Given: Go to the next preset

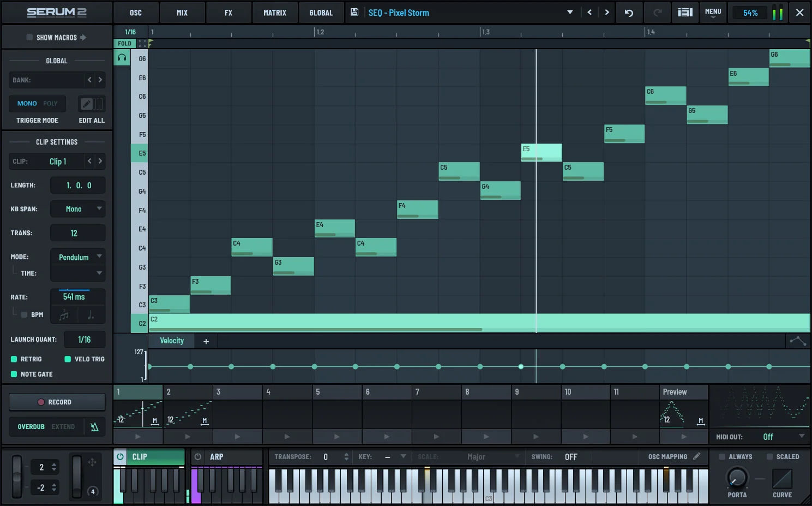Looking at the screenshot, I should [607, 13].
